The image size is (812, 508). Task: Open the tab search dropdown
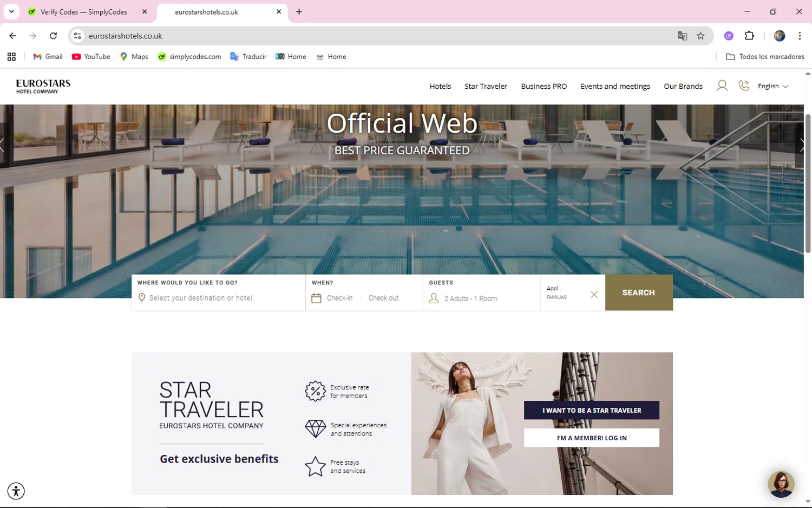[11, 11]
